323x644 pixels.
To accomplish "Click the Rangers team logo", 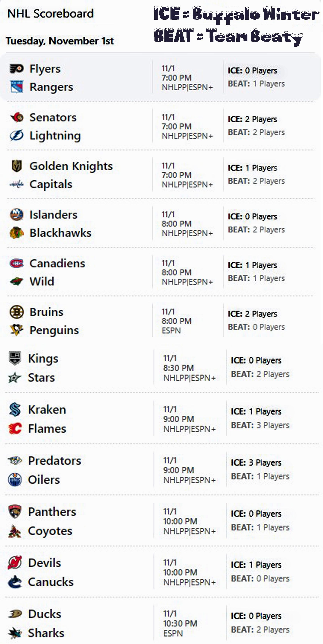I will [x=17, y=87].
